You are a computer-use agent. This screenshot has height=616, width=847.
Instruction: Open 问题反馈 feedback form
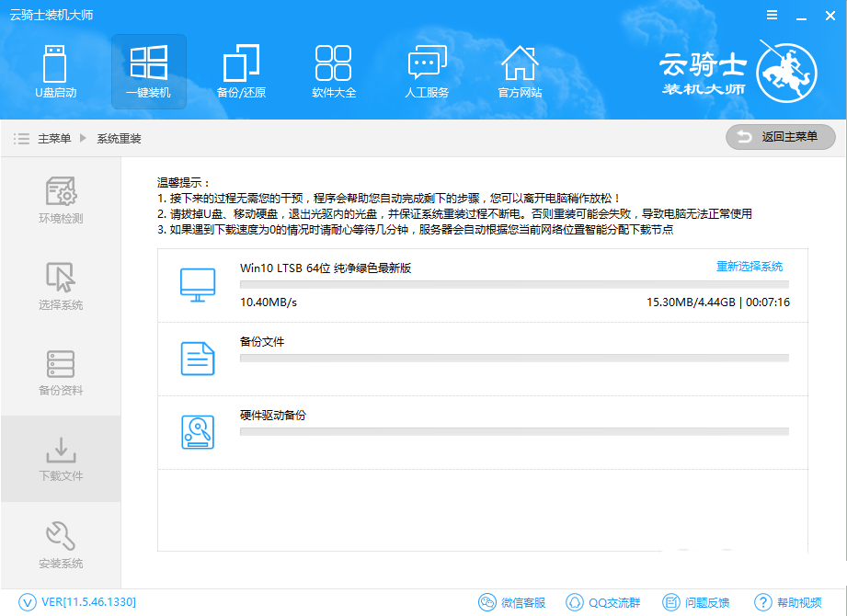[695, 602]
